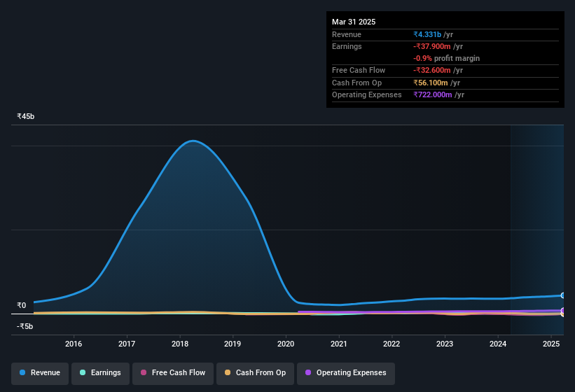Click the 2021 x-axis label
Viewport: 575px width, 392px height.
(x=339, y=344)
